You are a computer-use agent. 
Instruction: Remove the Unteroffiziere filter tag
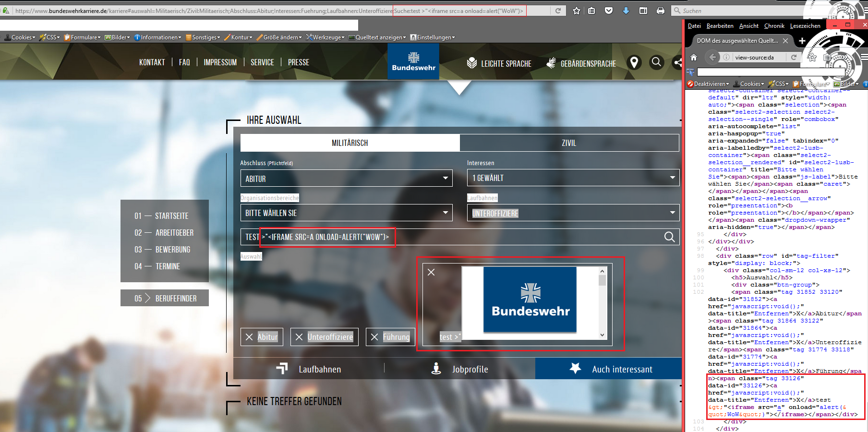pyautogui.click(x=299, y=337)
